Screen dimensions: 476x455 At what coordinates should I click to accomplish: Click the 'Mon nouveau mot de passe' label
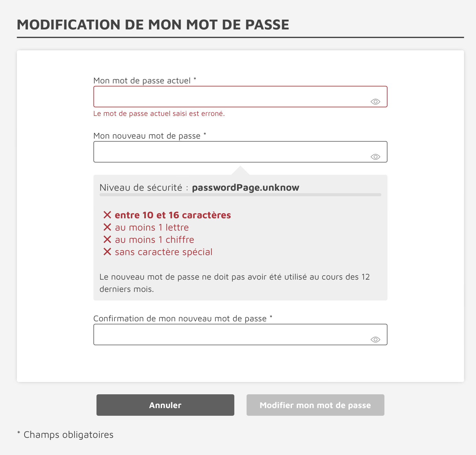[147, 136]
